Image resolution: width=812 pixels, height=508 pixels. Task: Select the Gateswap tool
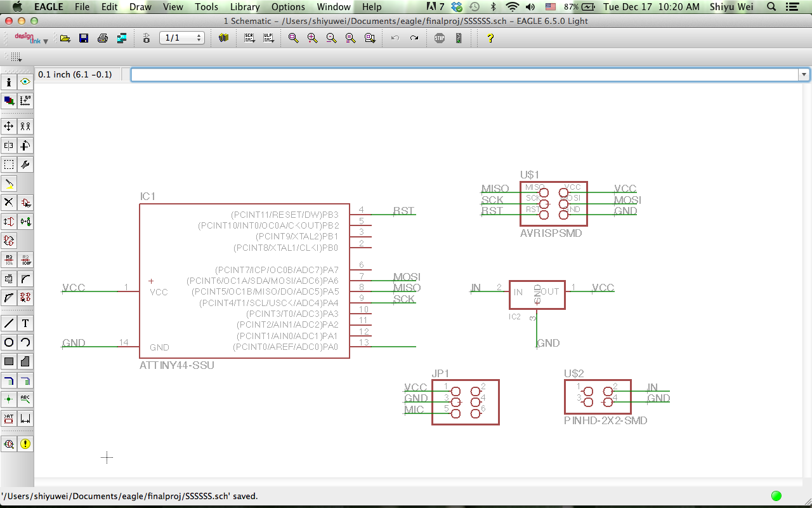9,241
